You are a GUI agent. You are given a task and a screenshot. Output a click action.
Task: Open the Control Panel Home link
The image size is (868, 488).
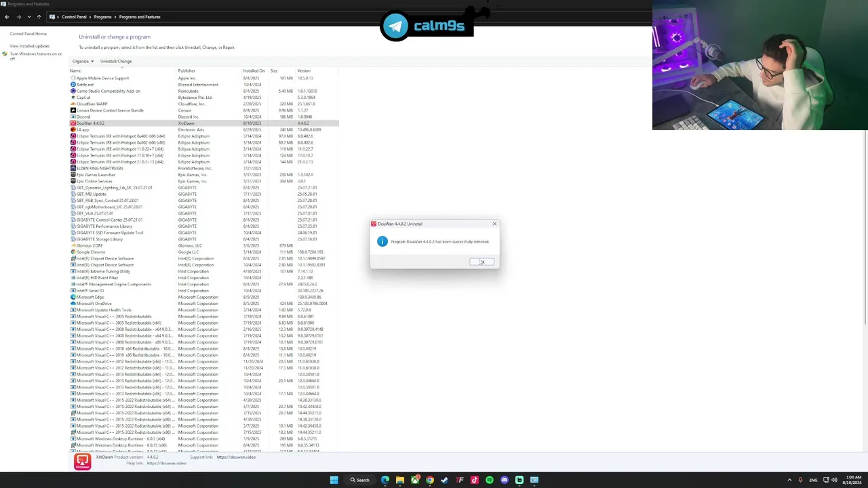[x=28, y=34]
